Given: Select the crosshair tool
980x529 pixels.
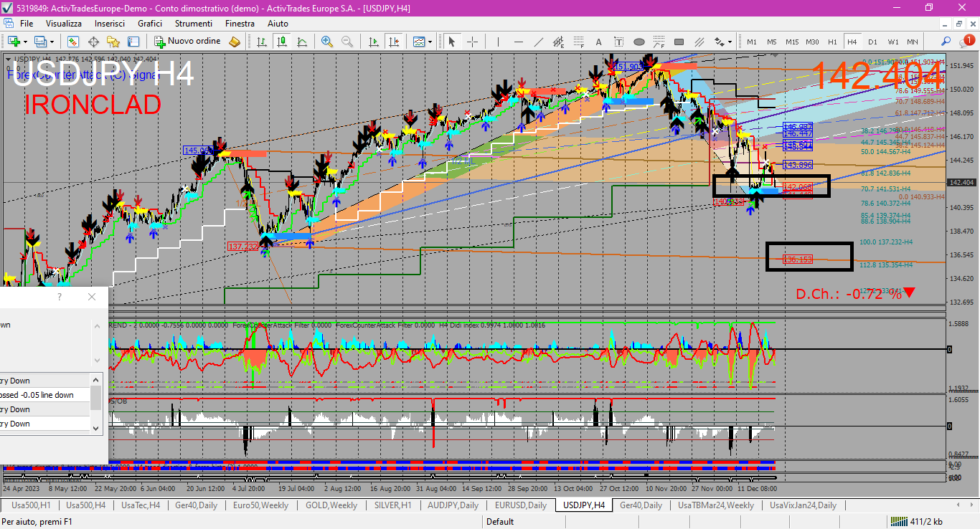Looking at the screenshot, I should coord(472,42).
